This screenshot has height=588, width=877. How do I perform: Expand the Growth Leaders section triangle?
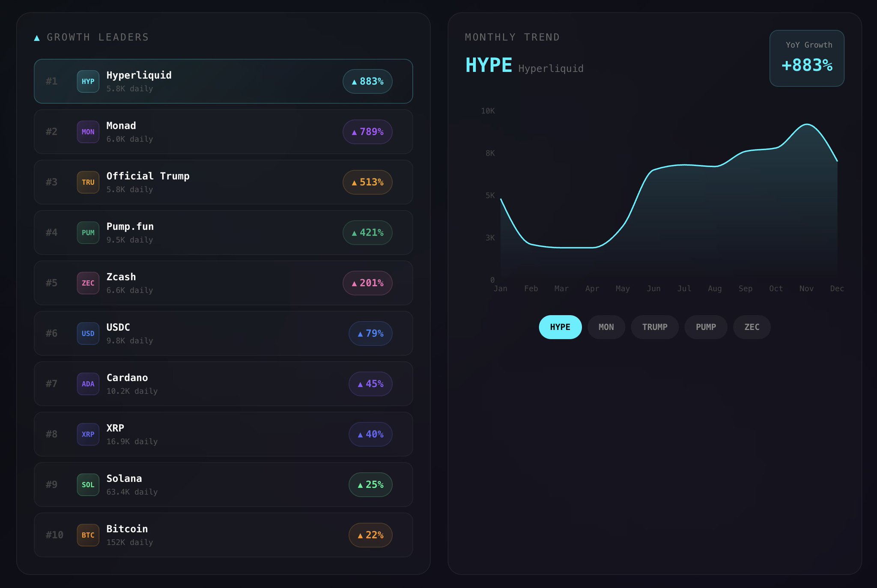[36, 37]
